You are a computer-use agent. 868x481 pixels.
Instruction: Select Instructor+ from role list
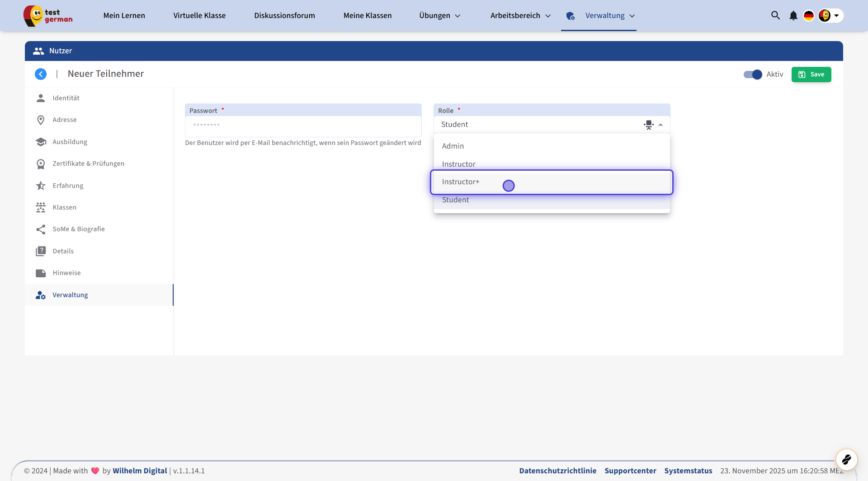coord(461,182)
